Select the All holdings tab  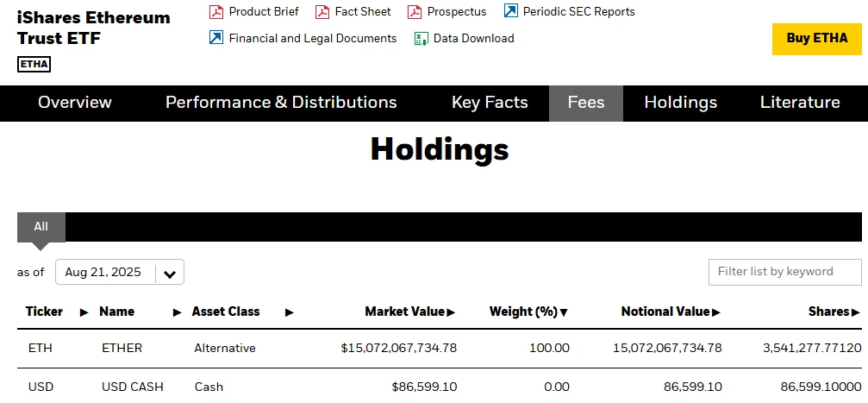tap(41, 227)
